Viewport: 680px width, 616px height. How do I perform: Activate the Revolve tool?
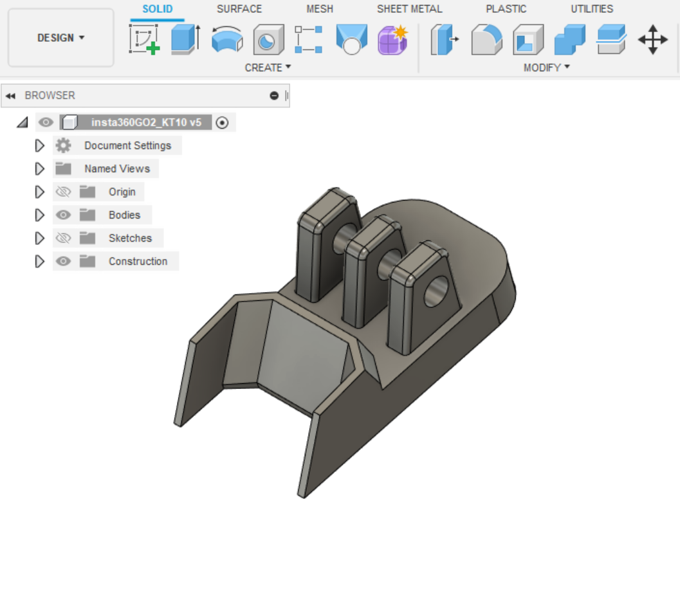[x=226, y=39]
